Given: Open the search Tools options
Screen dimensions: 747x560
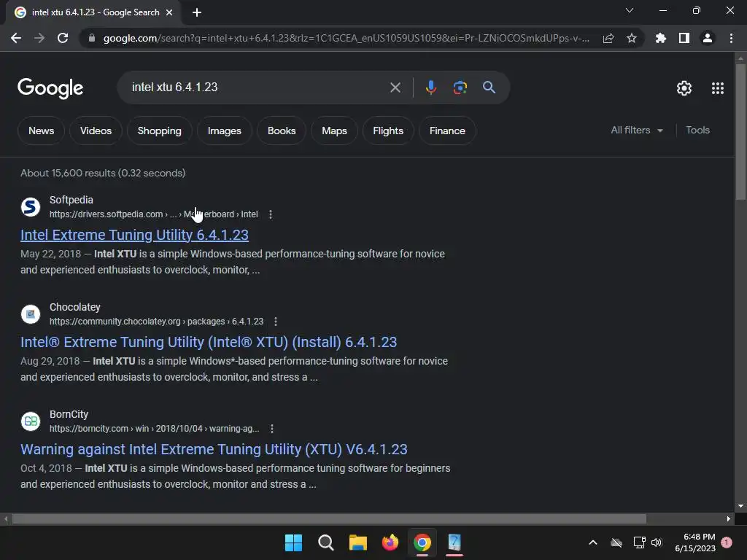Looking at the screenshot, I should [697, 130].
